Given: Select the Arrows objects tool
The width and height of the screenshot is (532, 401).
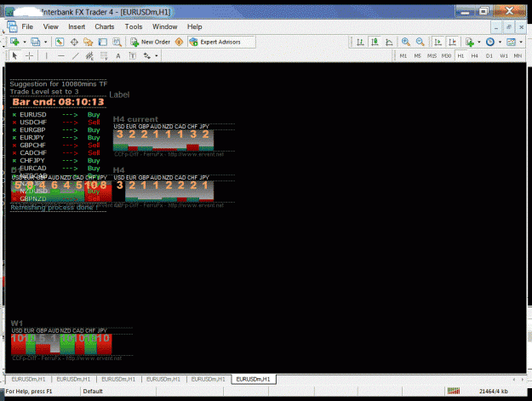Looking at the screenshot, I should [147, 55].
